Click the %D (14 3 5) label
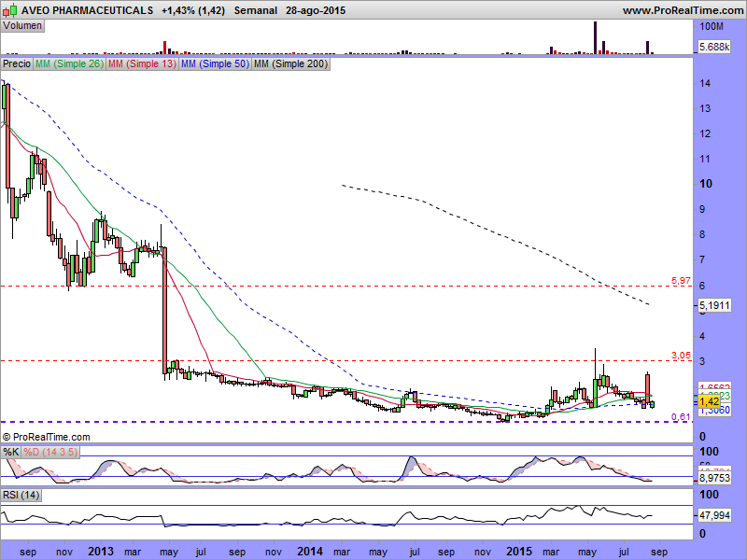The height and width of the screenshot is (560, 747). pyautogui.click(x=50, y=452)
